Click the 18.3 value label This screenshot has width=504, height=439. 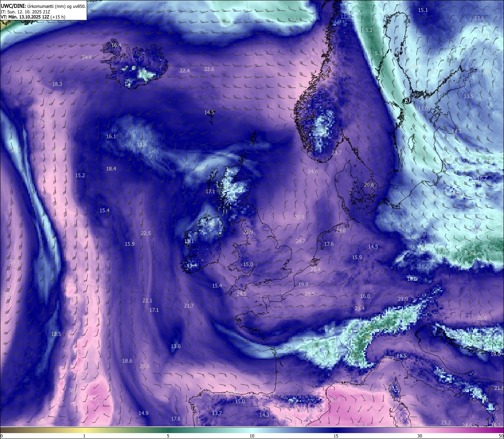click(x=57, y=84)
